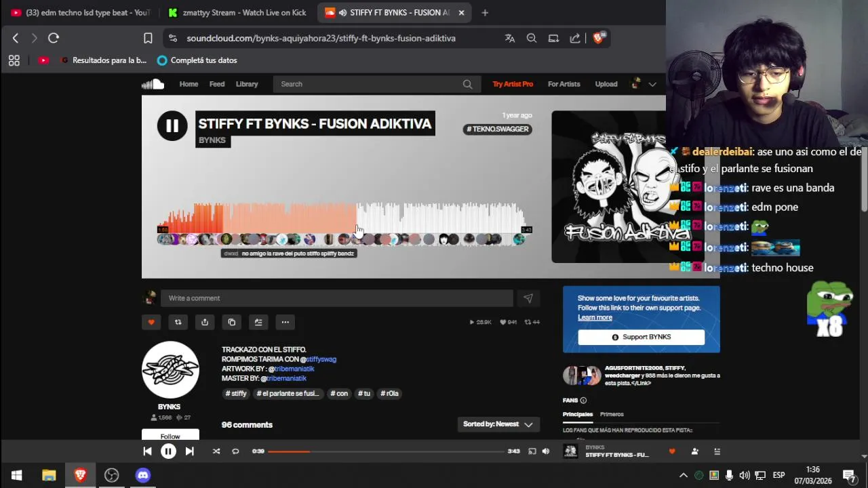Switch to the edm techno YouTube browser tab
Viewport: 868px width, 488px height.
tap(81, 12)
